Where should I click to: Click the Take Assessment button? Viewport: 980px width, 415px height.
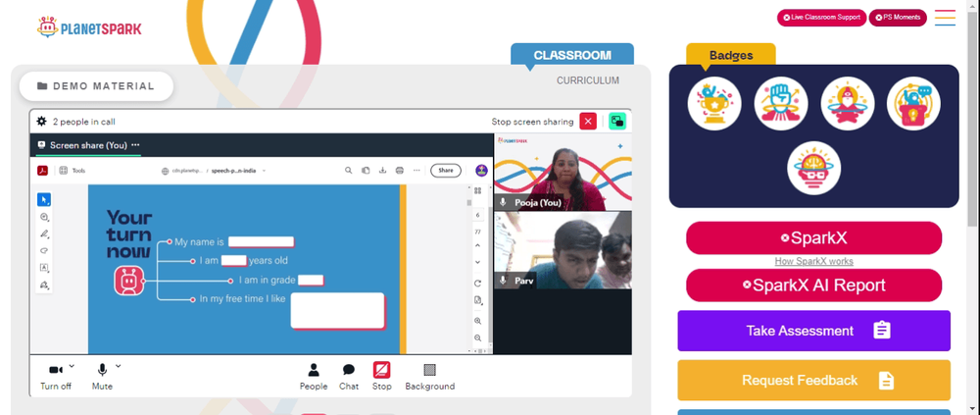tap(813, 331)
